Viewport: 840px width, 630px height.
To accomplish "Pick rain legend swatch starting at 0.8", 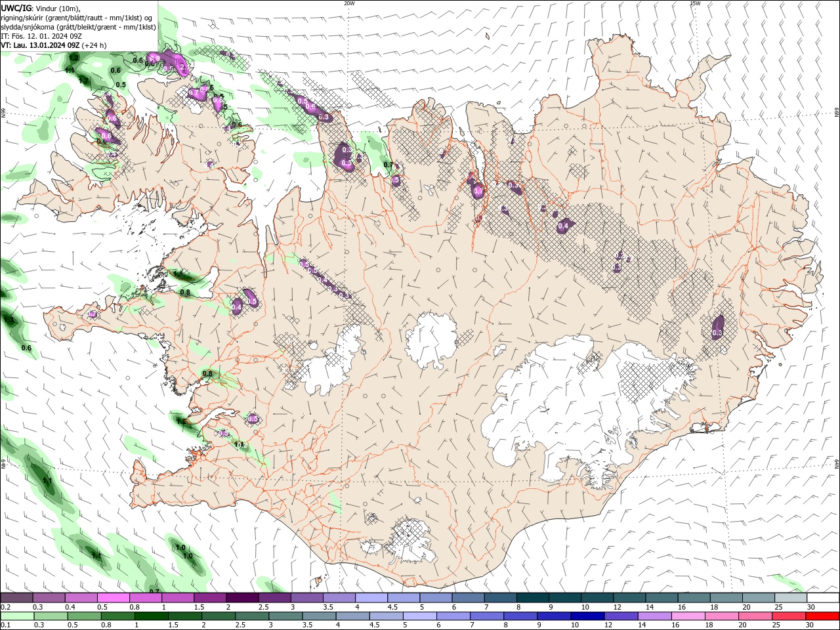I will [x=117, y=616].
